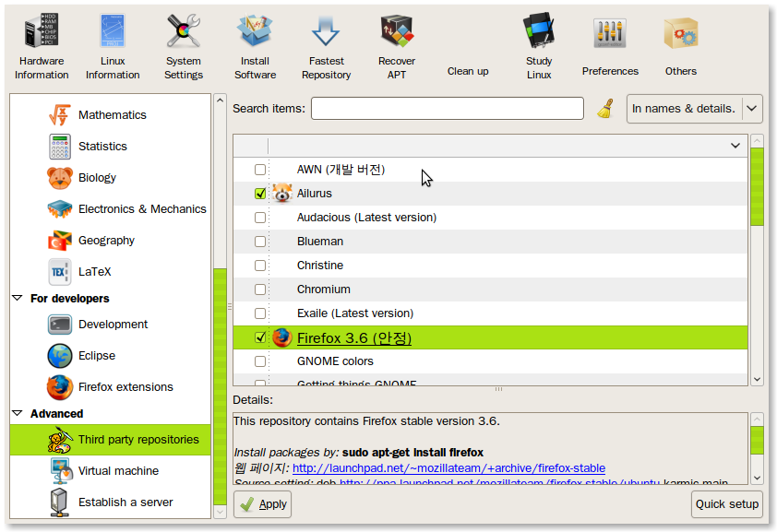Open the launchpad firefox-stable web link
Viewport: 777px width, 532px height.
(x=448, y=468)
